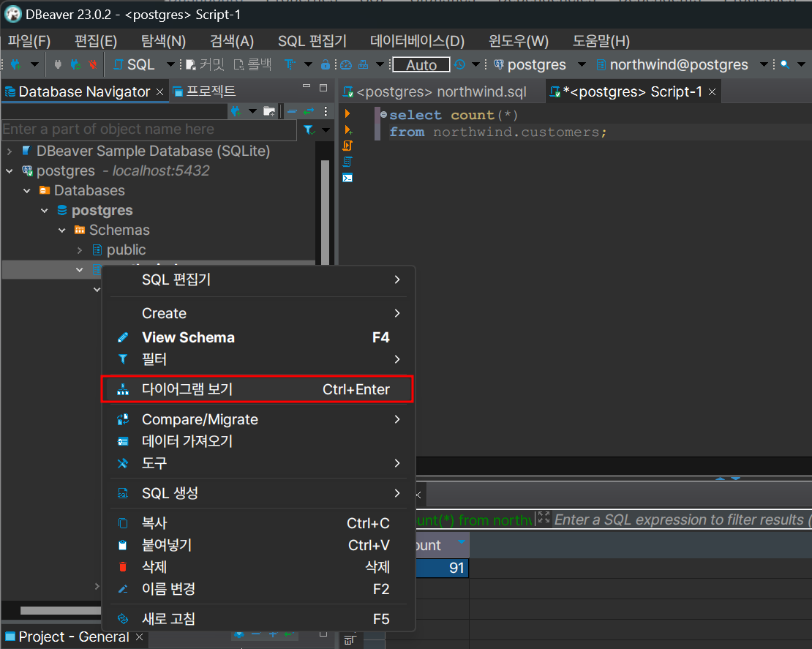Click Open SQL console icon in gutter

pos(347,178)
